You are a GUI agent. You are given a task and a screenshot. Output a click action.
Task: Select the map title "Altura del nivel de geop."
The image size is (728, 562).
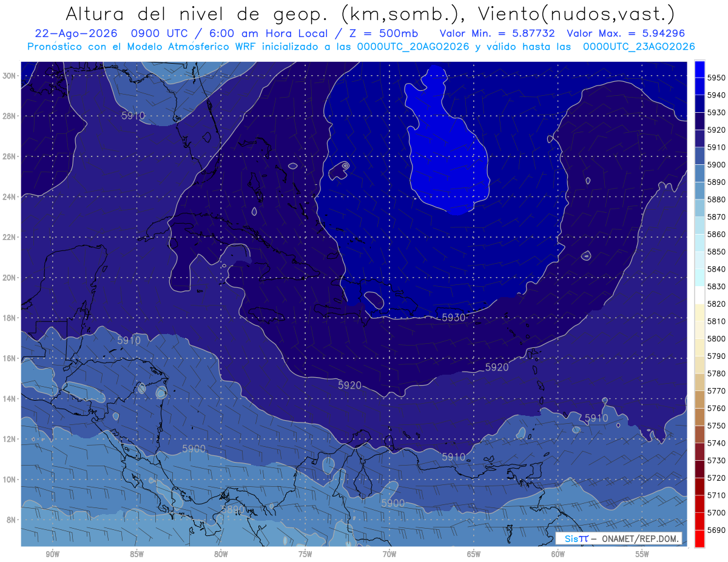[x=196, y=14]
